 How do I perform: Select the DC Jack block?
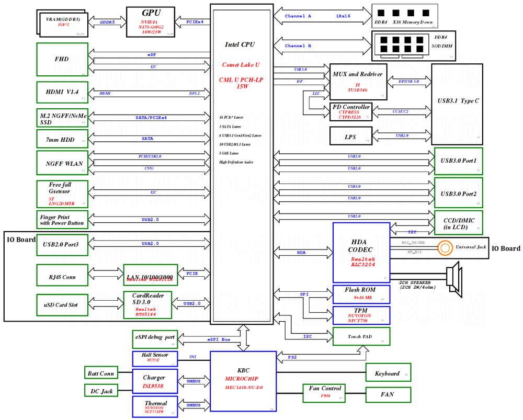101,390
